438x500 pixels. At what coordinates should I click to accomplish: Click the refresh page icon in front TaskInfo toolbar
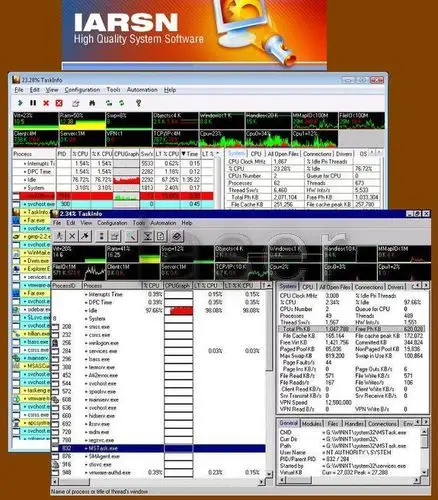[161, 236]
